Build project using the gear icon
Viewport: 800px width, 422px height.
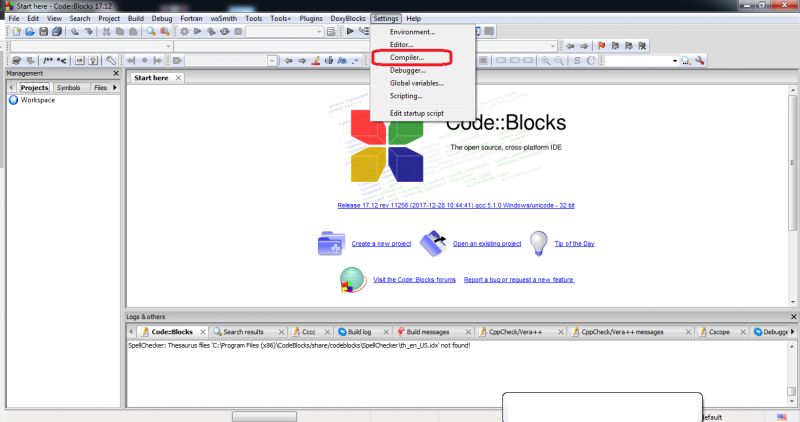pyautogui.click(x=184, y=32)
